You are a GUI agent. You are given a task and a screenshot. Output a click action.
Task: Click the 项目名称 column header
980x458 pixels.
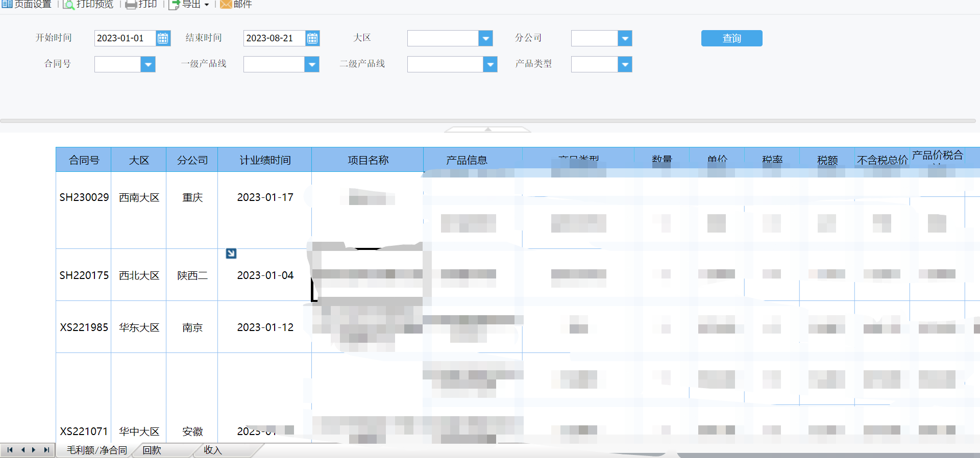pyautogui.click(x=367, y=160)
